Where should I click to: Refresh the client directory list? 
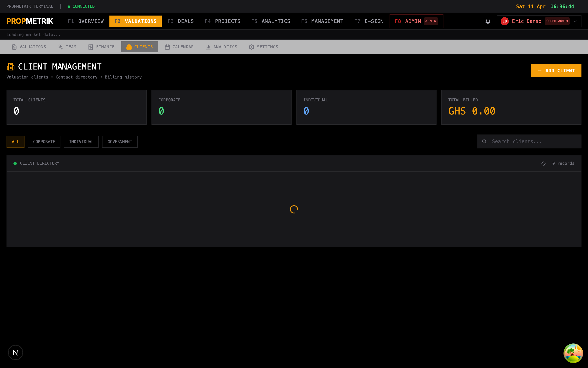(x=543, y=164)
